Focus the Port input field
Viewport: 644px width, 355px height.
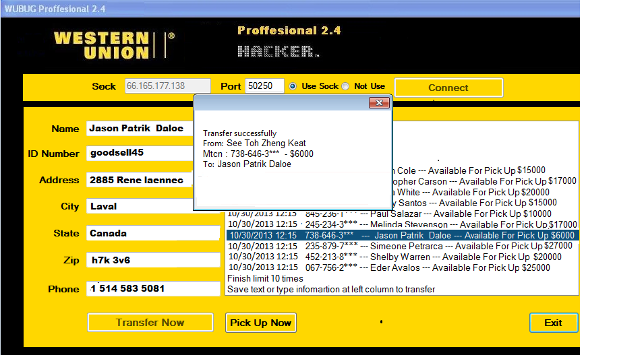[x=264, y=86]
